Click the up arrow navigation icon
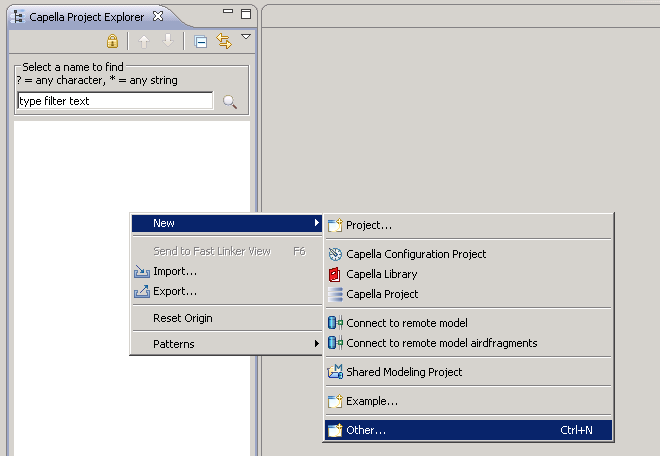Image resolution: width=660 pixels, height=456 pixels. point(144,41)
